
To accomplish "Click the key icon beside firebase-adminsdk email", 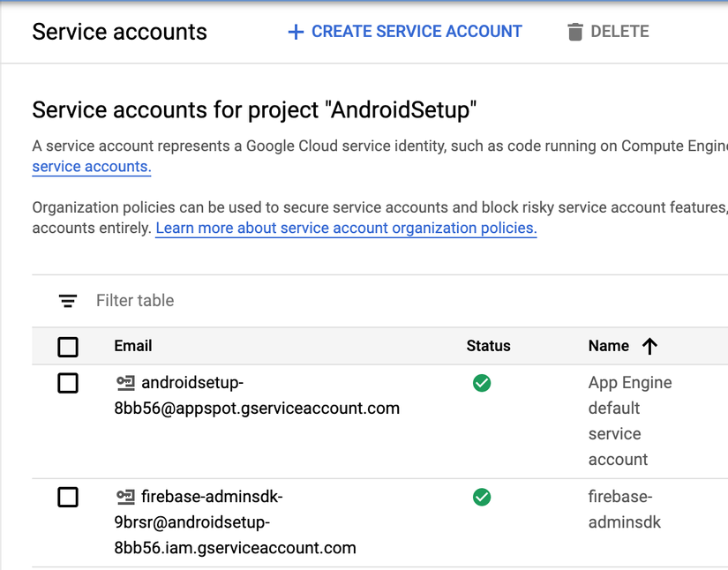I will [125, 497].
